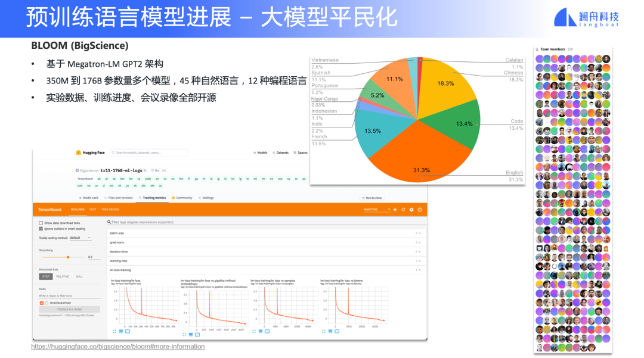Viewport: 644px width, 358px height.
Task: Select WALL horizontal axis mode
Action: point(79,276)
